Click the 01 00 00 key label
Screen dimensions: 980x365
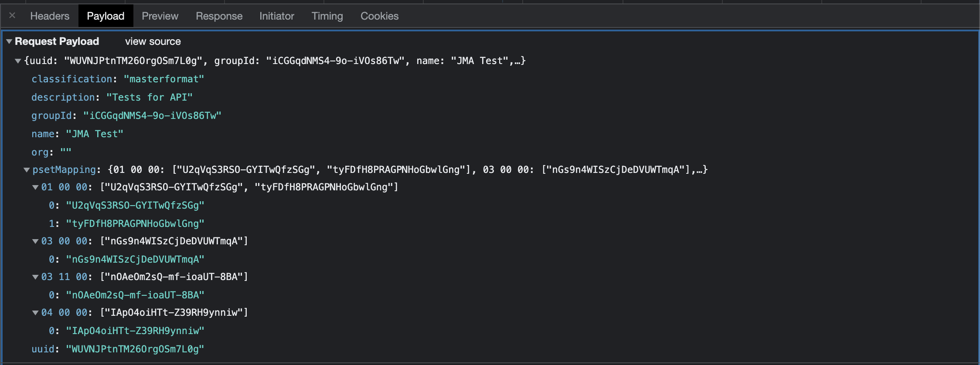pos(64,187)
